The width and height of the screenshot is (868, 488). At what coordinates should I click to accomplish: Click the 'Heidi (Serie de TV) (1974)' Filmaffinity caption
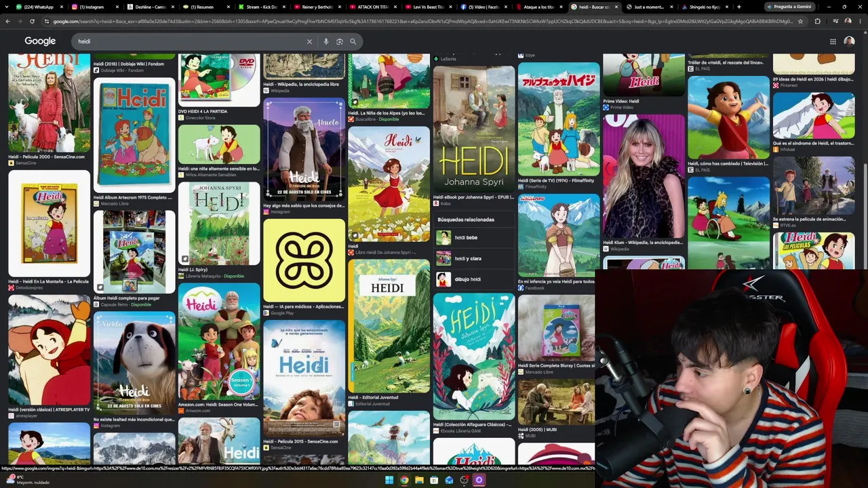coord(556,181)
